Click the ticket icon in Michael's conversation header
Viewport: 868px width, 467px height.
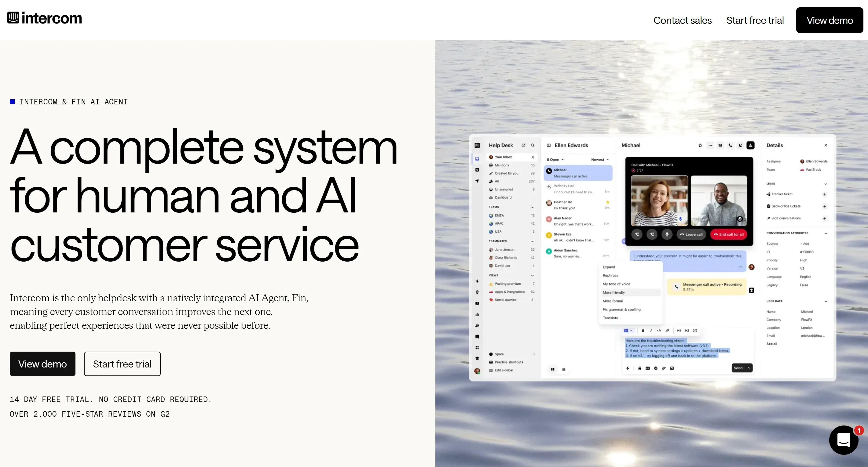click(x=720, y=146)
